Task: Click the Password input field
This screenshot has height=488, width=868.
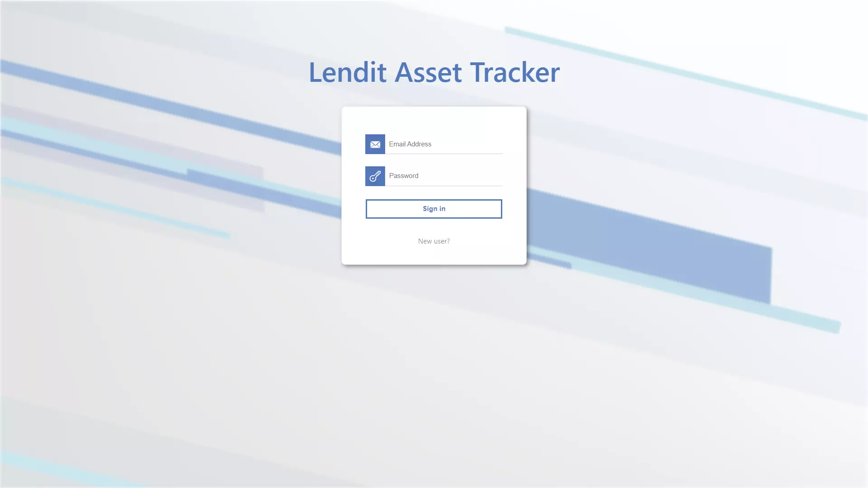Action: pyautogui.click(x=443, y=175)
